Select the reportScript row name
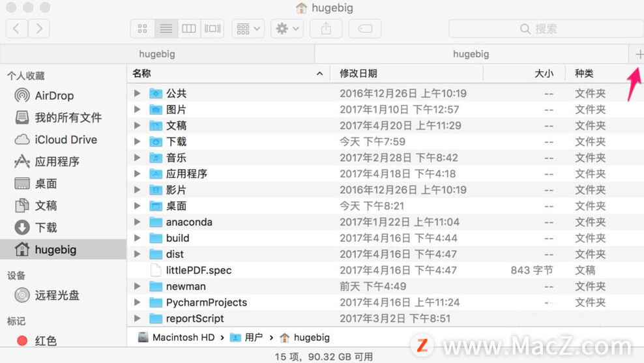The image size is (644, 363). coord(195,319)
